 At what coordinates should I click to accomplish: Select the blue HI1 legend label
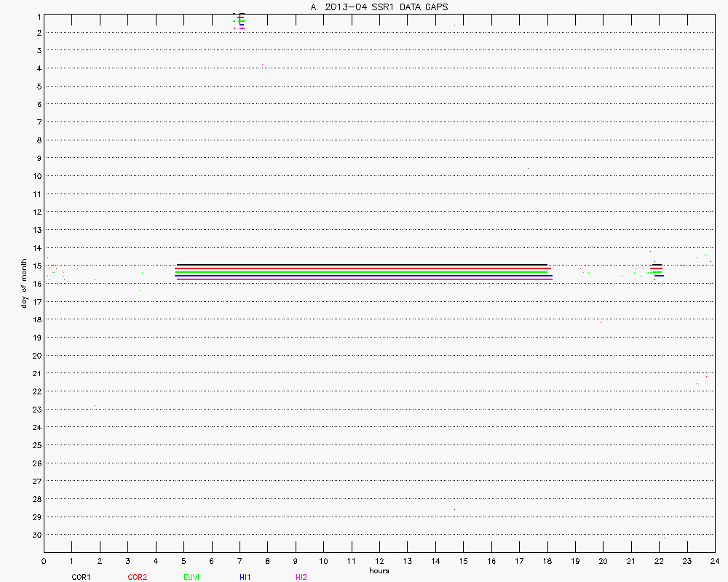click(x=245, y=577)
